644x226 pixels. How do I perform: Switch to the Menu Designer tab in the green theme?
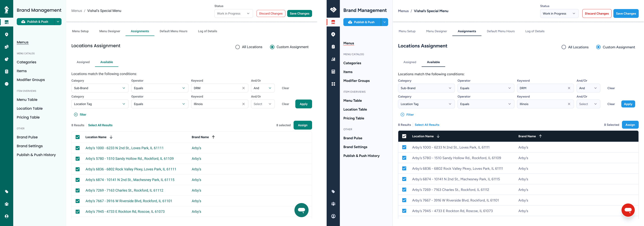(x=110, y=31)
